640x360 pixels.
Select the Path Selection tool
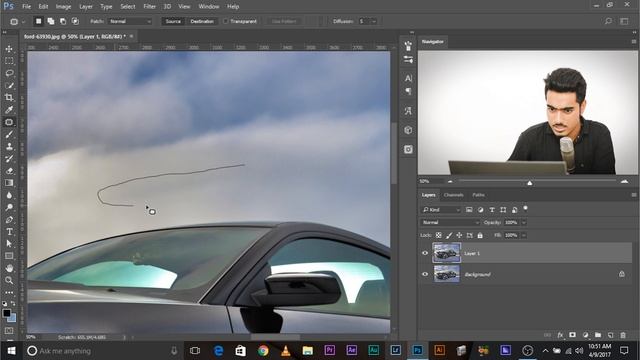tap(9, 244)
